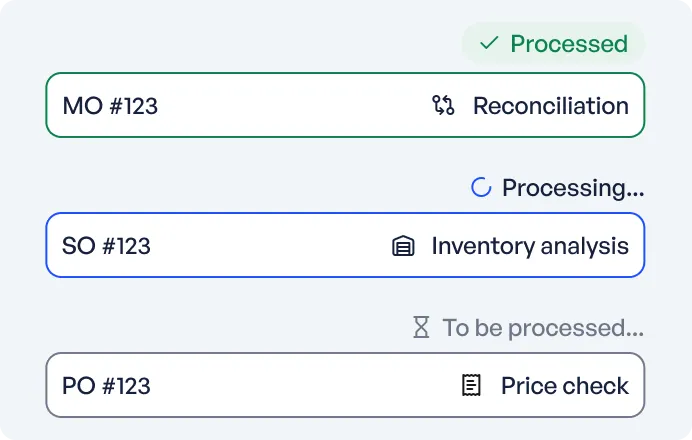Click the green Processed status badge
692x440 pixels.
point(553,44)
